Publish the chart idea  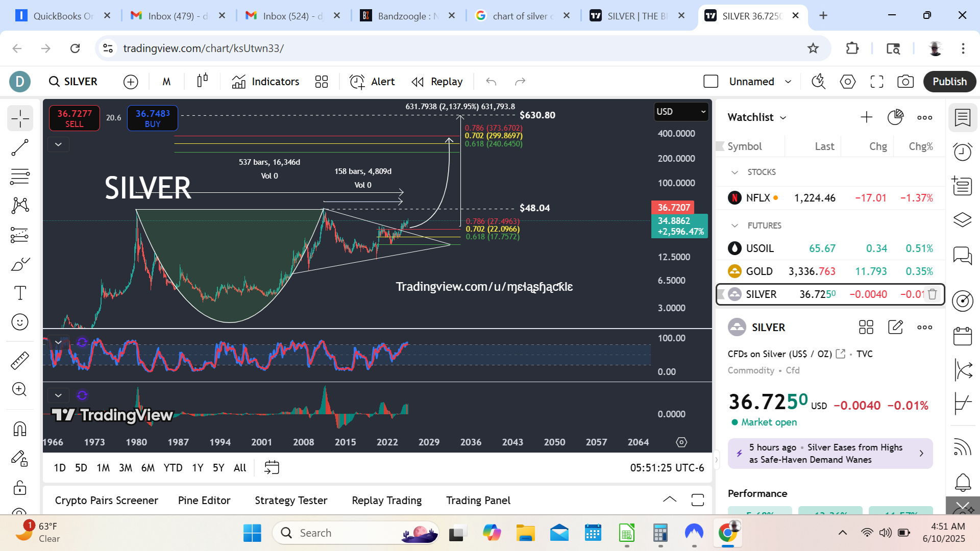coord(949,82)
